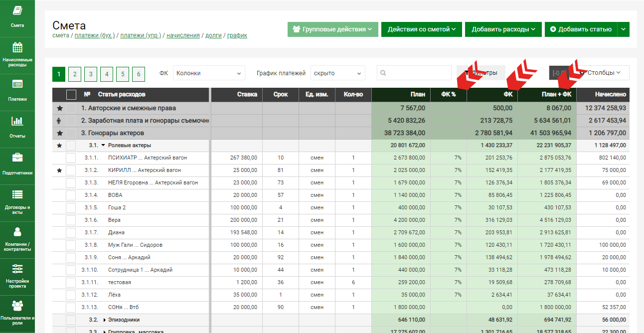
Task: Open Настройки проекта sliders icon
Action: tap(17, 269)
